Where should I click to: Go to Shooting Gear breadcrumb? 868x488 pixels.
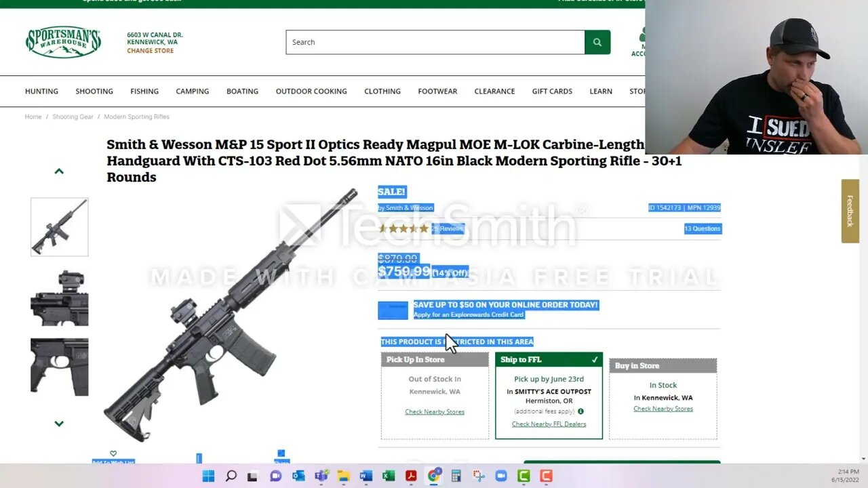pos(73,117)
